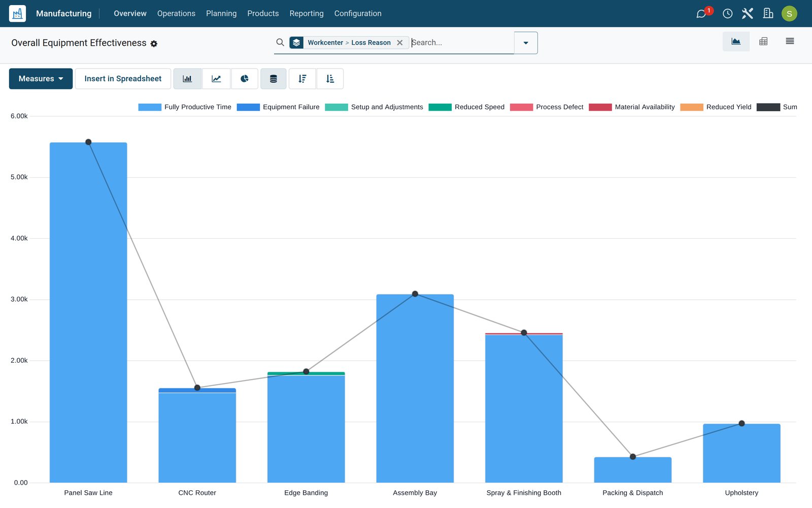This screenshot has height=508, width=812.
Task: Toggle Reduced Yield legend swatch
Action: coord(692,107)
